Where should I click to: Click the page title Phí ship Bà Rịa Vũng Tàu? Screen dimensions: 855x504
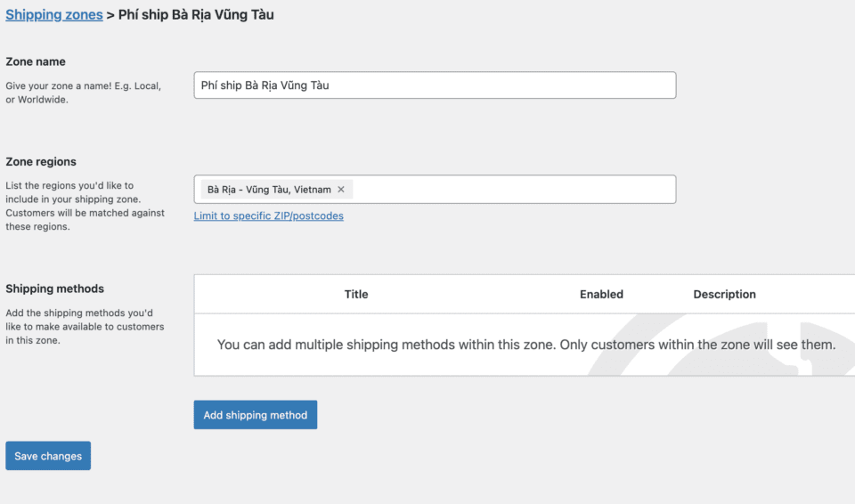[196, 14]
